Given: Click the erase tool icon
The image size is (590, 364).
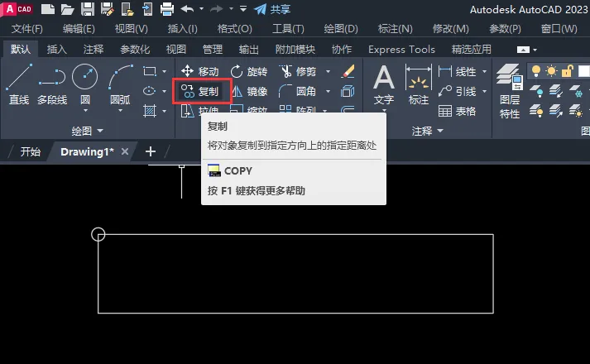Looking at the screenshot, I should pyautogui.click(x=348, y=71).
